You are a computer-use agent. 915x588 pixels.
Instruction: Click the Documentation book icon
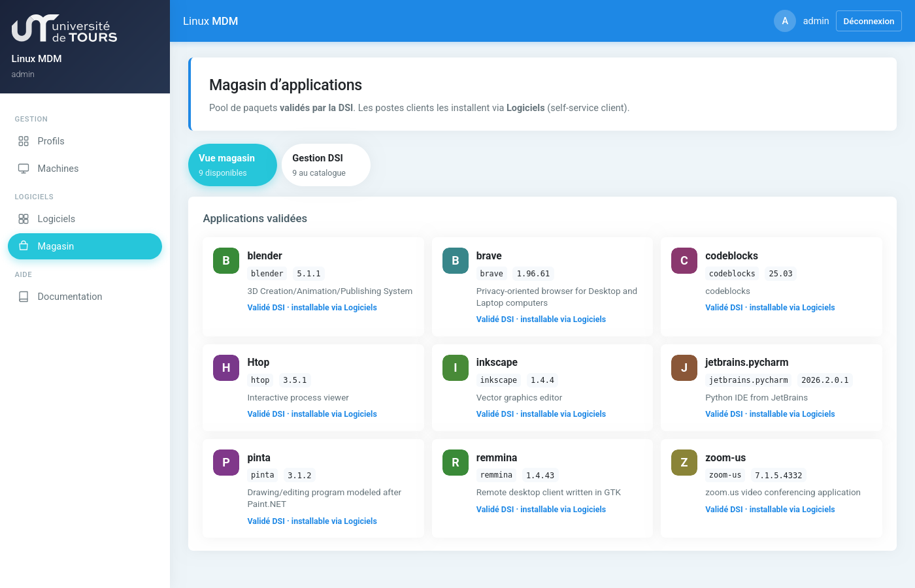(24, 297)
